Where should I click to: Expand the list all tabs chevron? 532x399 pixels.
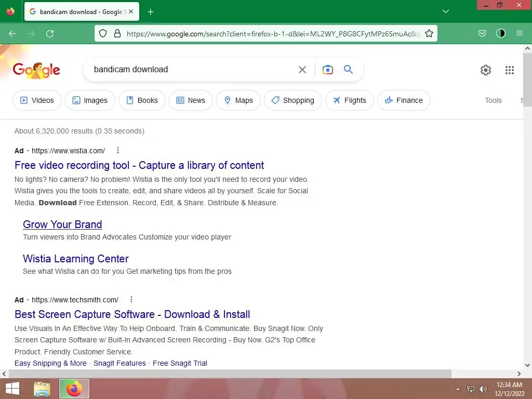(446, 11)
